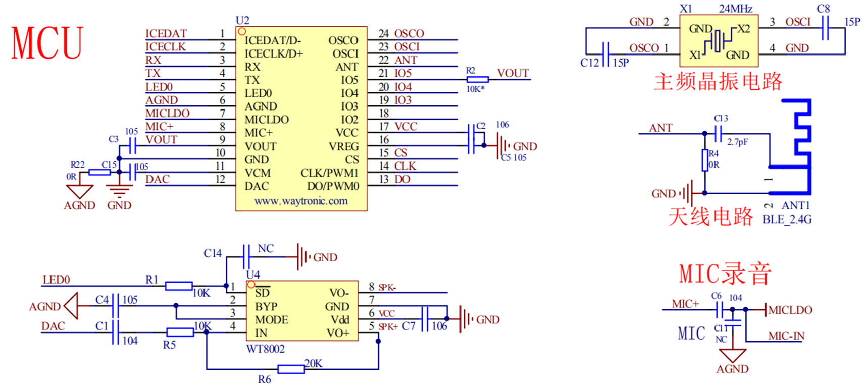This screenshot has height=386, width=868.
Task: Select the MIC录音 heading
Action: click(725, 274)
